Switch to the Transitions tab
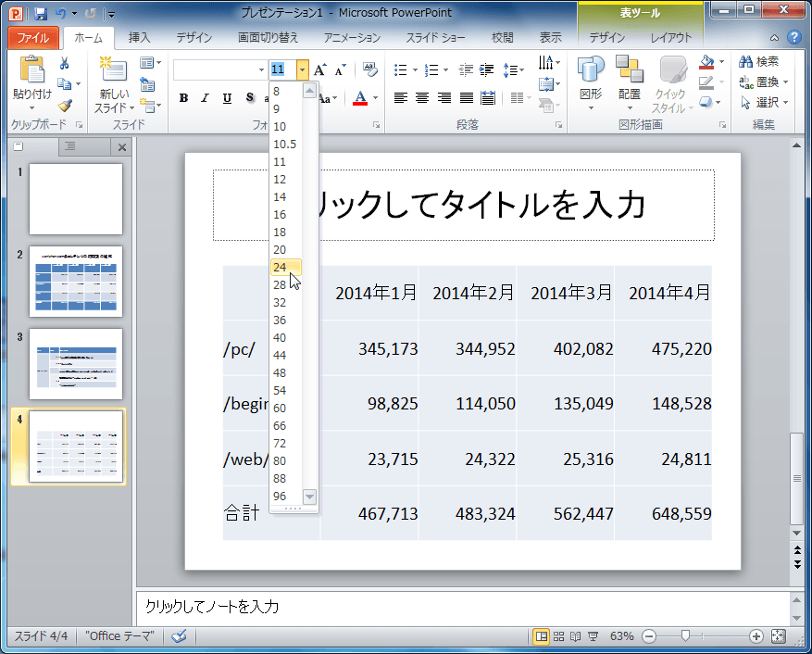This screenshot has height=654, width=812. point(268,38)
